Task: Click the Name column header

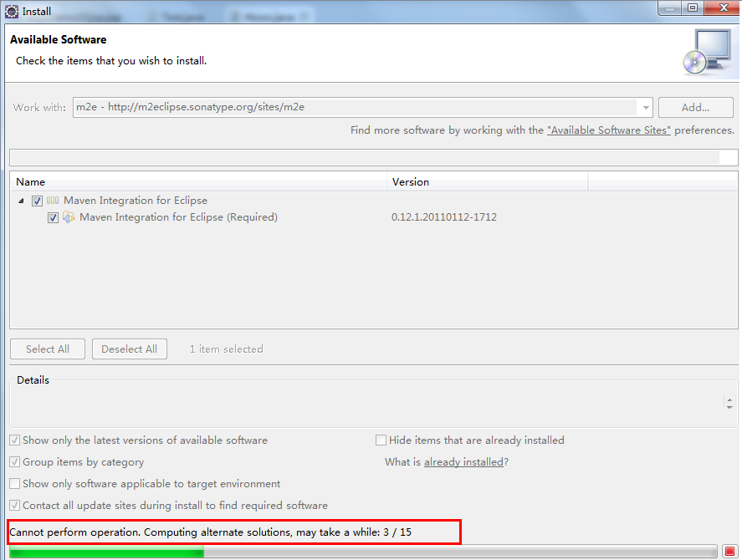Action: point(198,182)
